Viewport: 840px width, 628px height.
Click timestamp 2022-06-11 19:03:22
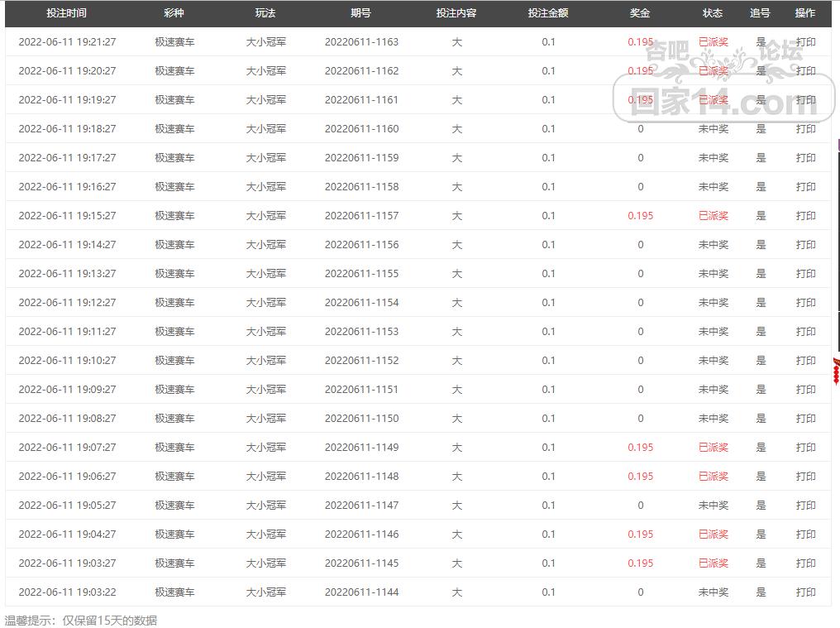[x=67, y=592]
